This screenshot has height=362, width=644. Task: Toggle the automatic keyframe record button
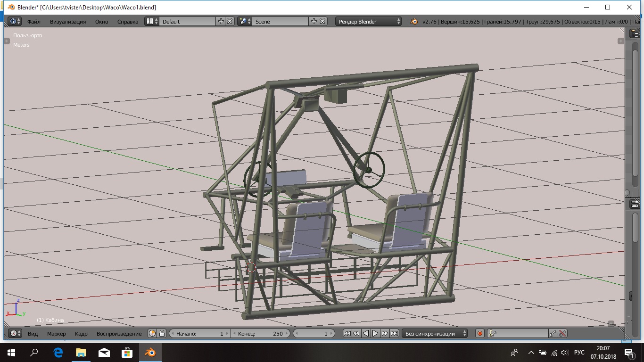[479, 333]
